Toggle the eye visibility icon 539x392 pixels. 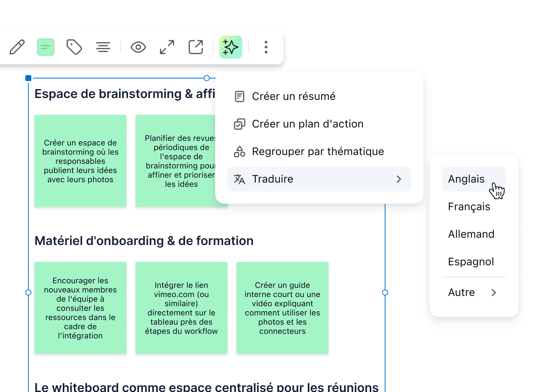pos(138,47)
